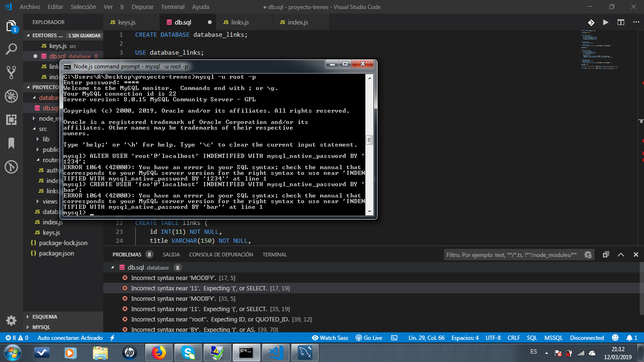Click Go Live in the status bar
Screen dimensions: 644x362
point(369,338)
